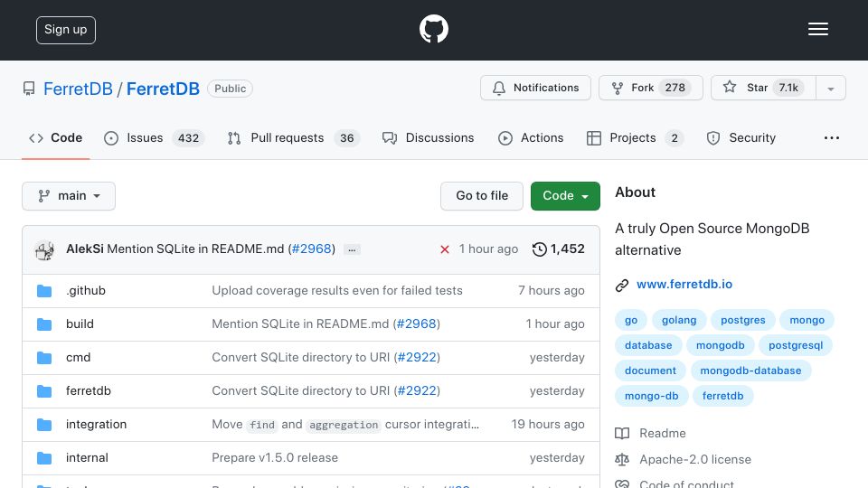Click AlekSi's avatar image
This screenshot has height=488, width=868.
44,249
